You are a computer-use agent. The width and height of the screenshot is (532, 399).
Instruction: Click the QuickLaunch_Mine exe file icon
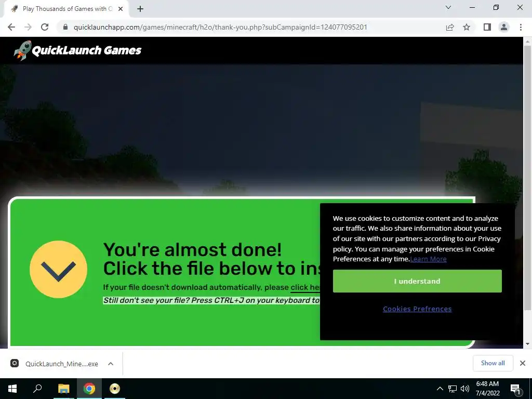(14, 363)
